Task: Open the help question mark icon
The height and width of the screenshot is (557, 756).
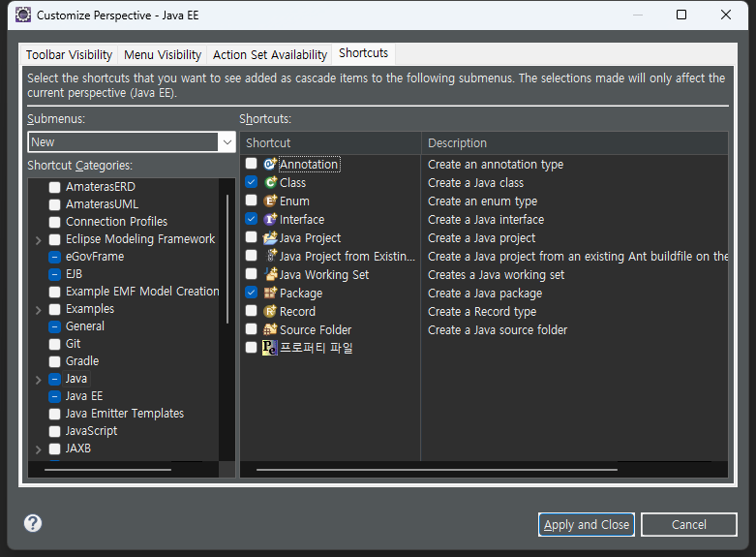Action: pos(33,523)
